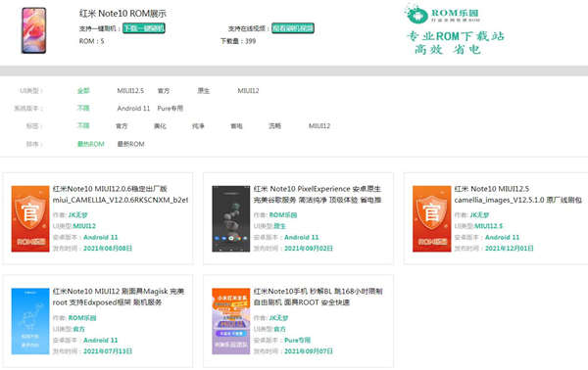Filter UI类型 by 原生
The image size is (588, 370).
(204, 91)
